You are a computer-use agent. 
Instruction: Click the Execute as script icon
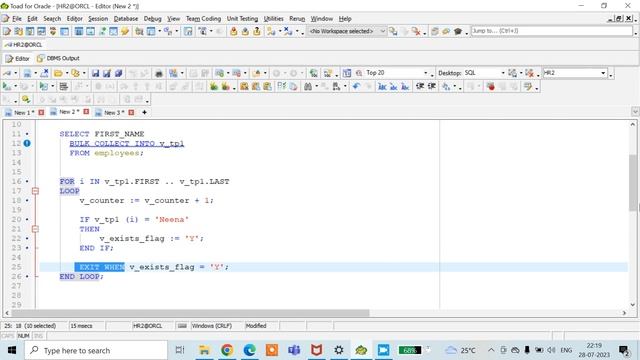pos(43,86)
